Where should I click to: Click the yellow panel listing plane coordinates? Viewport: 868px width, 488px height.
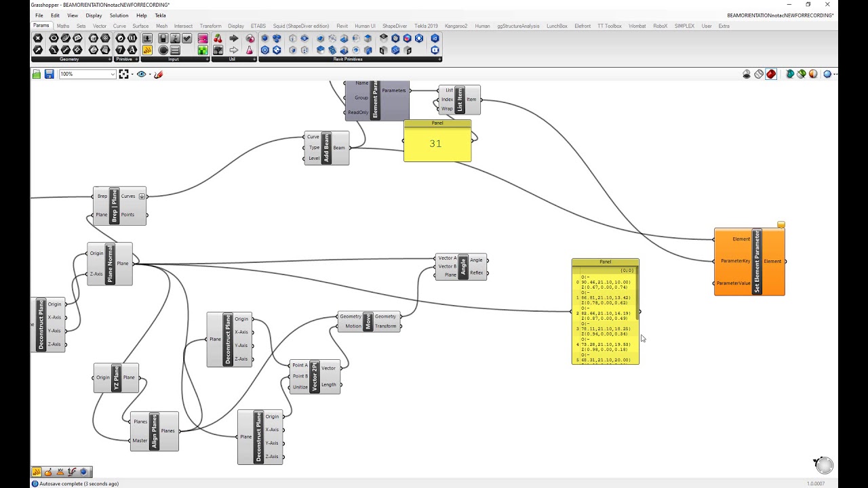coord(606,312)
